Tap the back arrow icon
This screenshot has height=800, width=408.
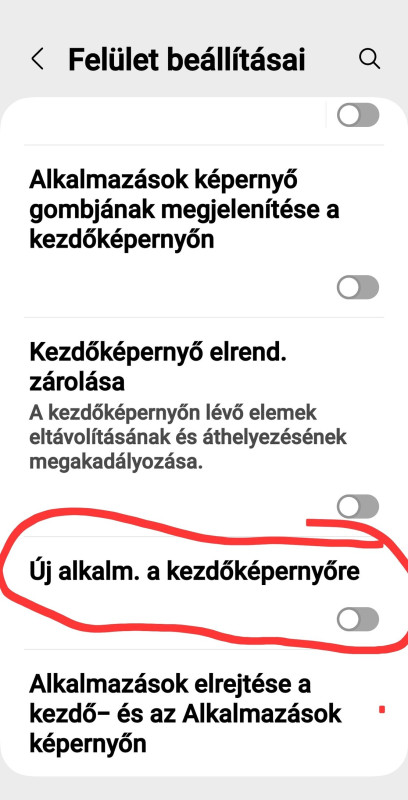37,60
